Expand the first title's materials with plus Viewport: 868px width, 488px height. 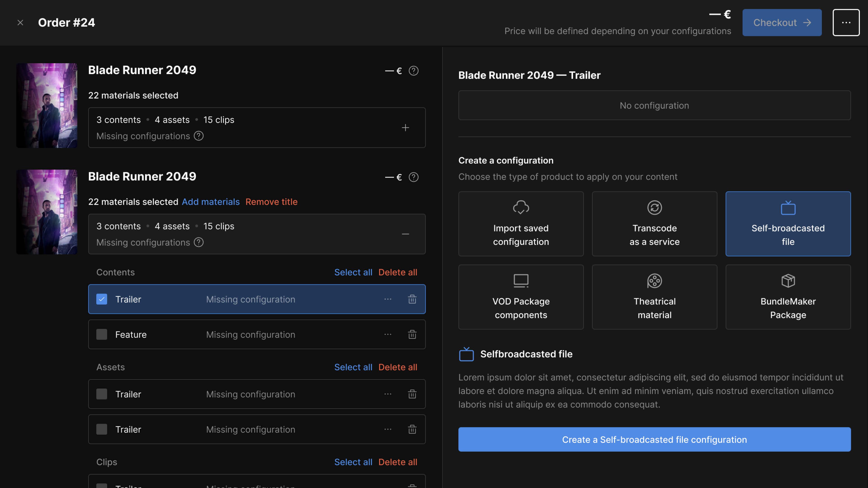pyautogui.click(x=405, y=128)
